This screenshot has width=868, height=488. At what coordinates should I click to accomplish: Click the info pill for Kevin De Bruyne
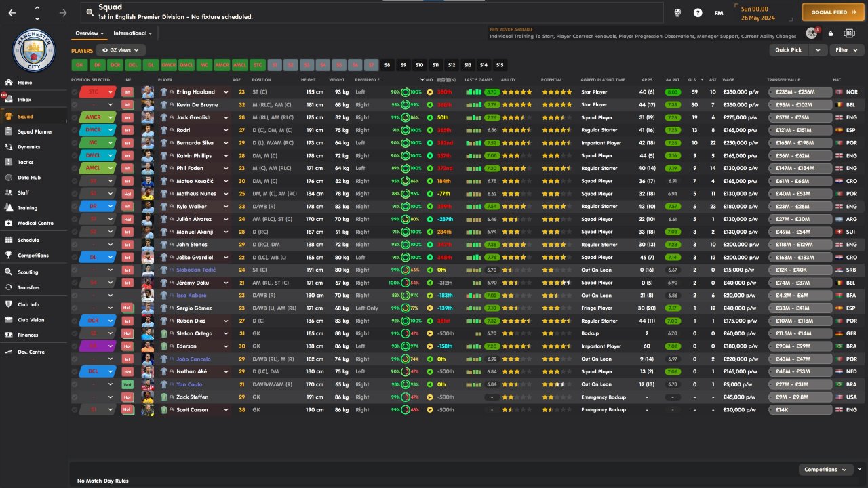coord(127,105)
